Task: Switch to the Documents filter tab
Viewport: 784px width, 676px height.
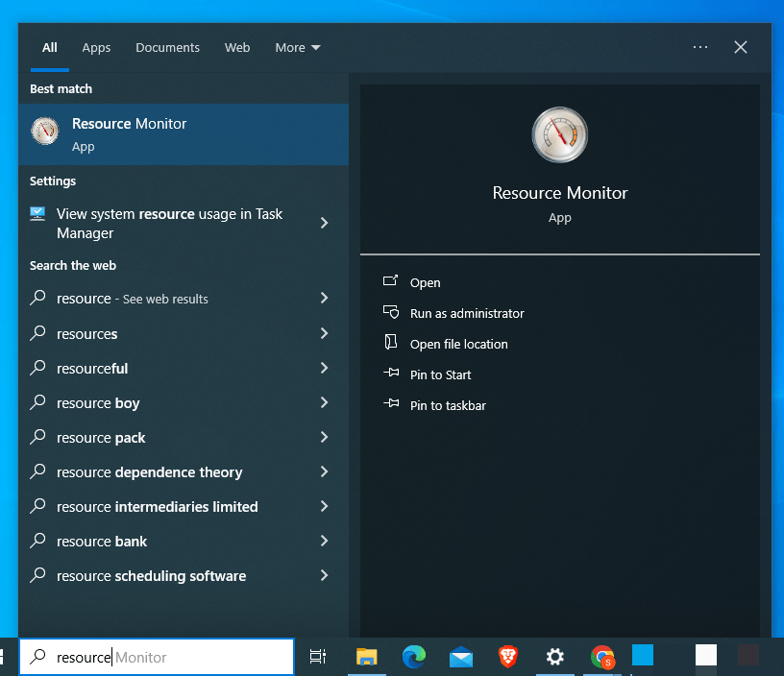Action: (x=167, y=47)
